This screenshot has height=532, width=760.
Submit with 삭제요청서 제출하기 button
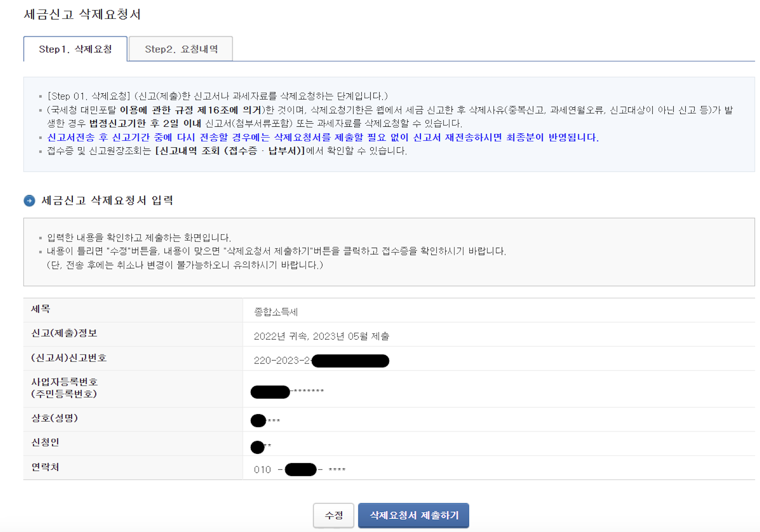(x=414, y=515)
